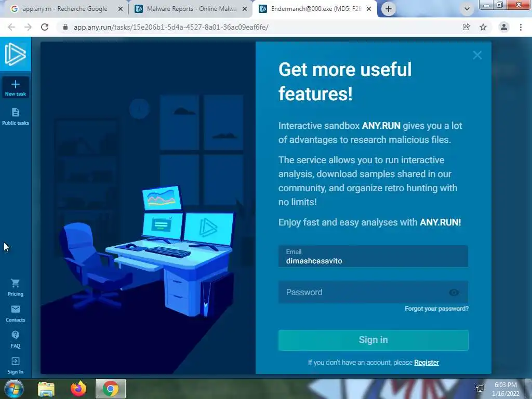Image resolution: width=532 pixels, height=399 pixels.
Task: Launch Firefox from taskbar
Action: point(78,389)
